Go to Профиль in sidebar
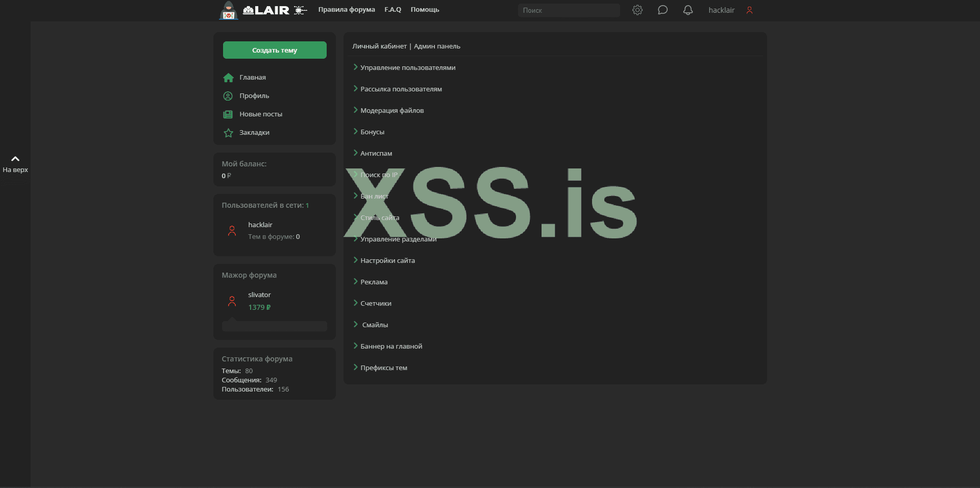980x488 pixels. click(x=254, y=96)
